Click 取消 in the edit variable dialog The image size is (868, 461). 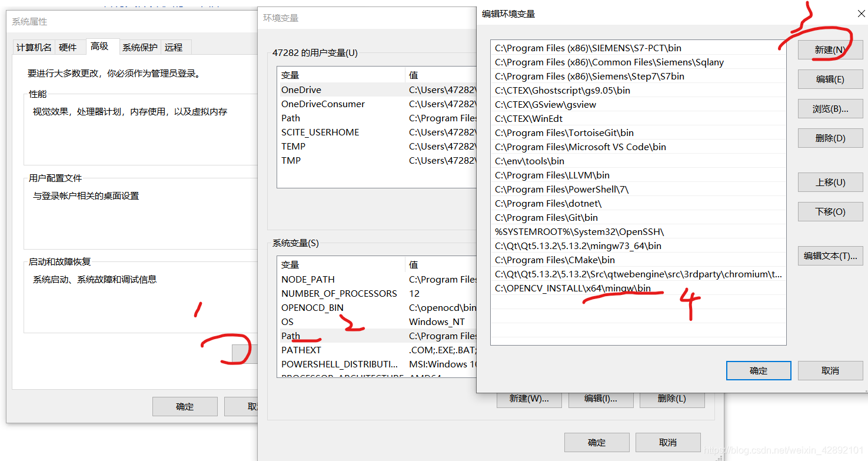[x=830, y=370]
